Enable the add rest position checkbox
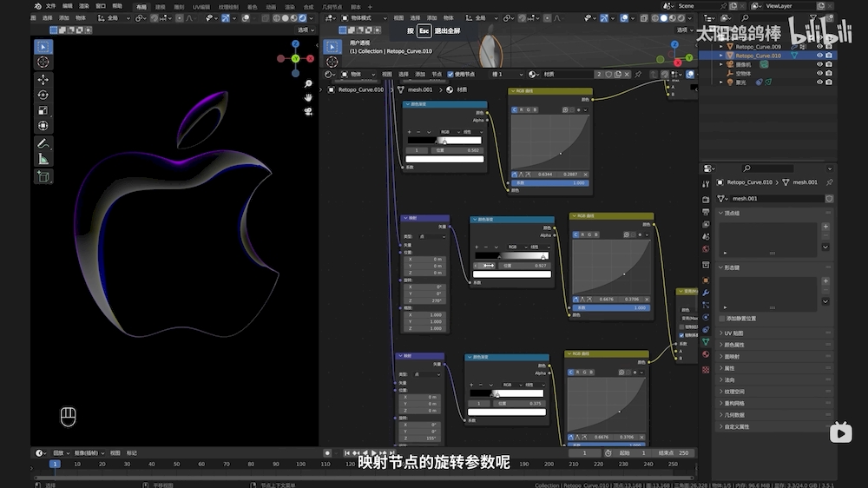This screenshot has height=488, width=868. 722,319
